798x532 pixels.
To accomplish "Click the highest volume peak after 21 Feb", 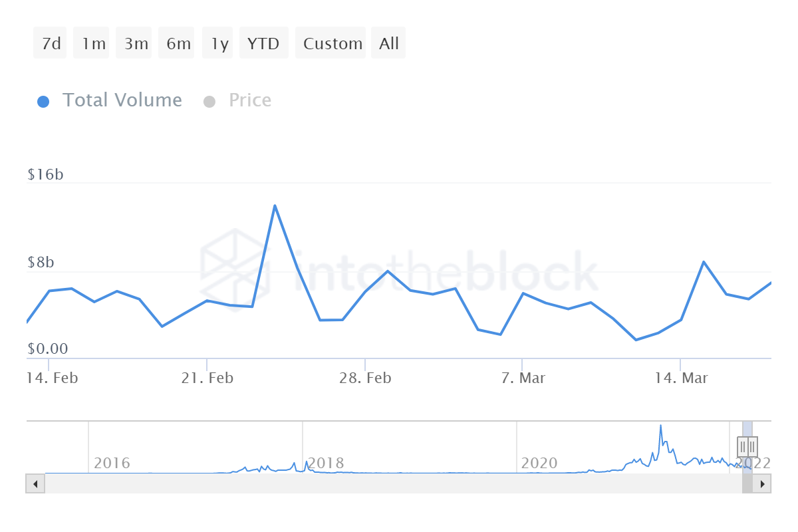I will [275, 205].
